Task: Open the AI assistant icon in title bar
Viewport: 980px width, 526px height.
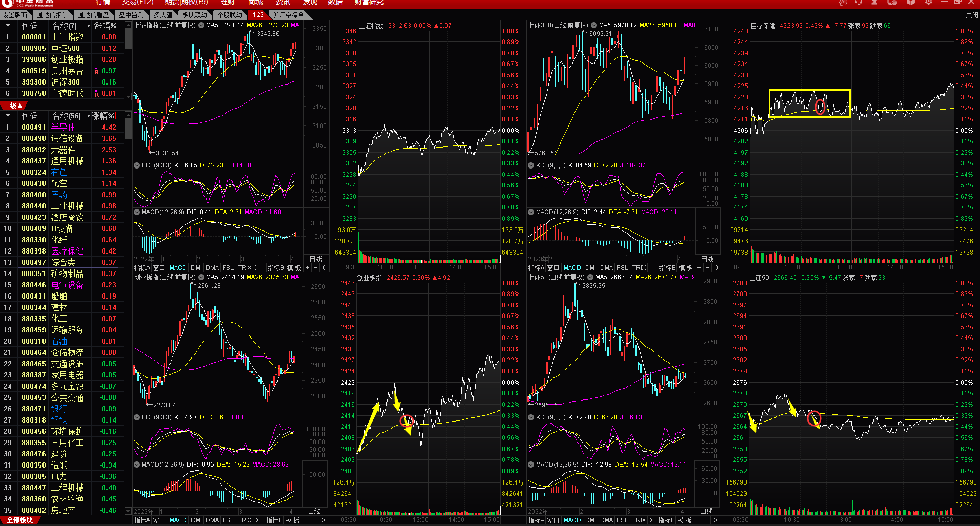Action: click(843, 2)
